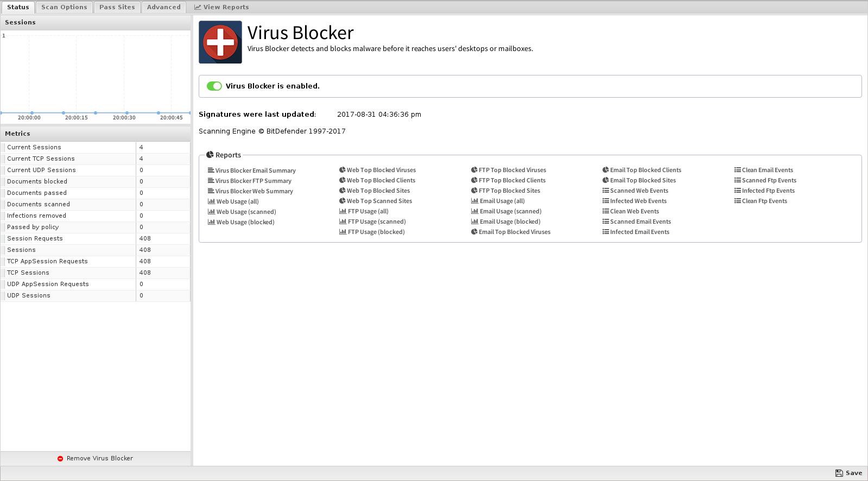868x481 pixels.
Task: Click pie icon beside Email Top Blocked Sites
Action: click(606, 180)
